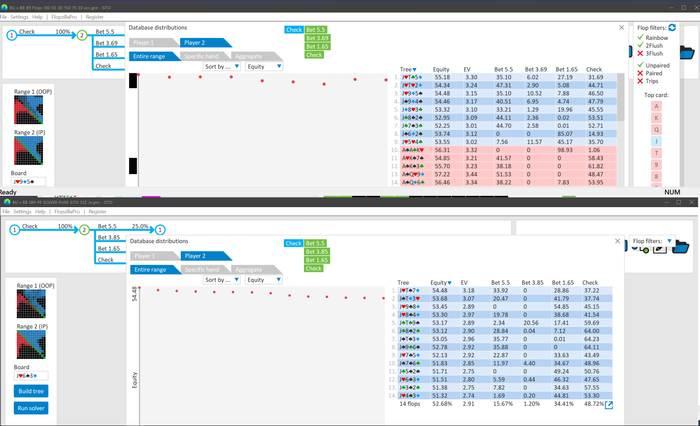This screenshot has width=700, height=426.
Task: Click the Board input in top window
Action: [29, 182]
